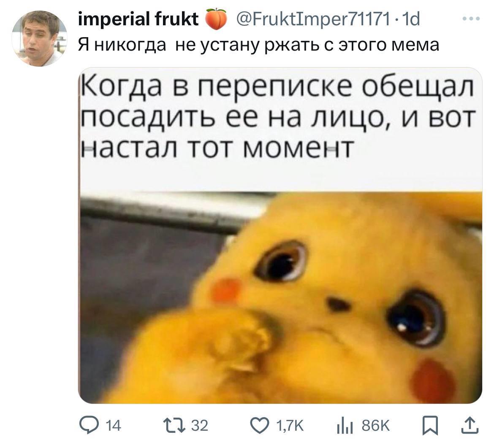
Task: Click the meme caption 'Когда в переписке обещал'
Action: point(278,87)
